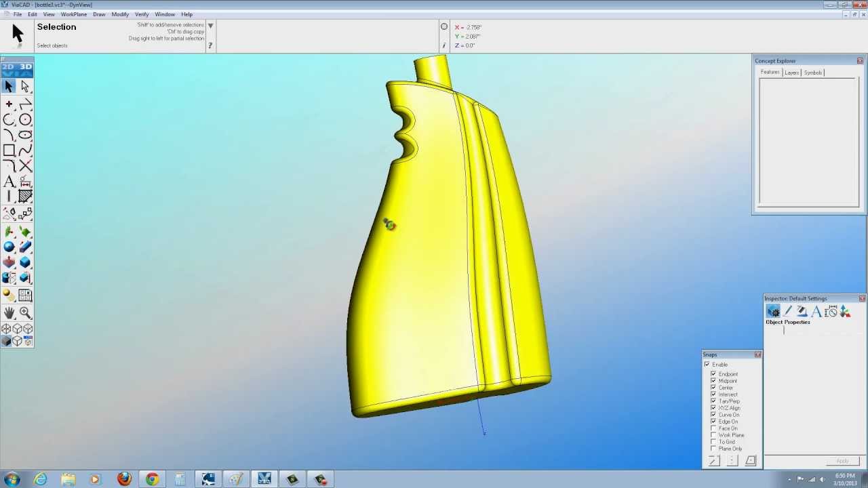The image size is (868, 488).
Task: Launch Firefox from the taskbar
Action: click(123, 479)
